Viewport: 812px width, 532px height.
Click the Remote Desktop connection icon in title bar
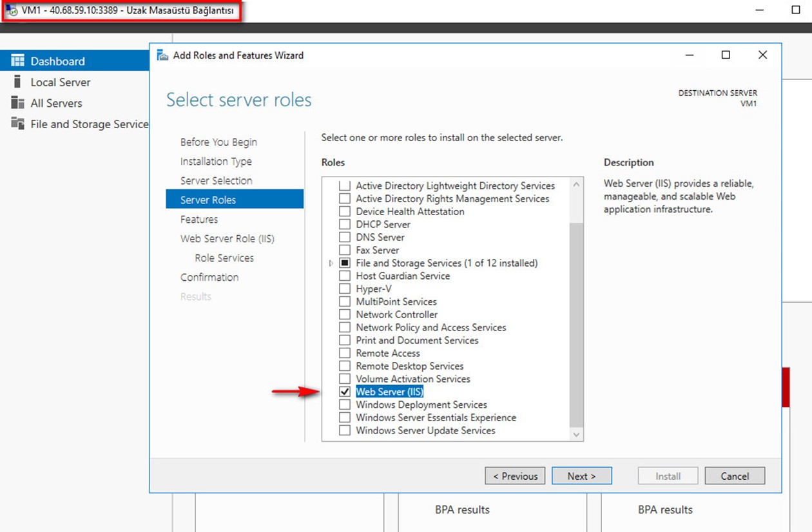click(12, 11)
